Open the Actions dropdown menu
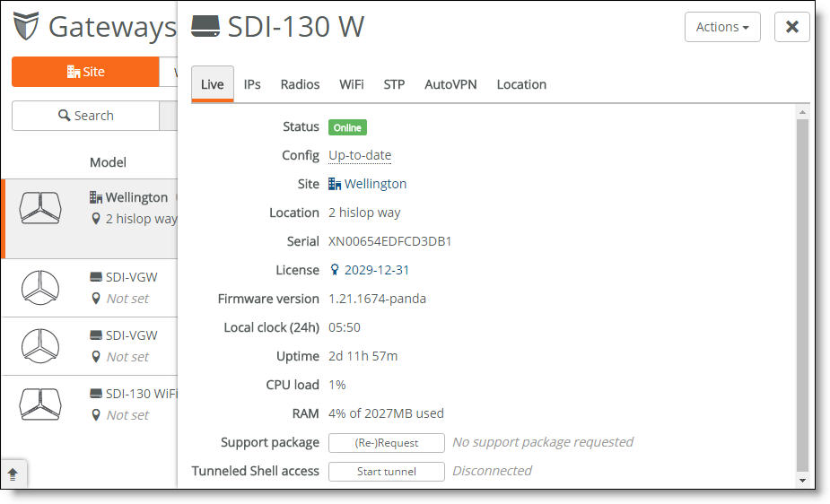The height and width of the screenshot is (504, 830). coord(722,27)
